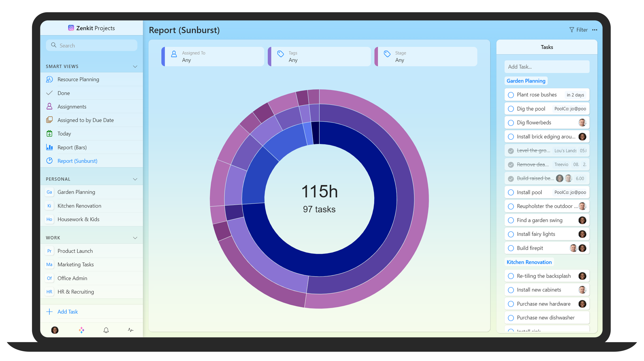Mark Plant rose bushes as complete
The height and width of the screenshot is (361, 644).
coord(511,95)
